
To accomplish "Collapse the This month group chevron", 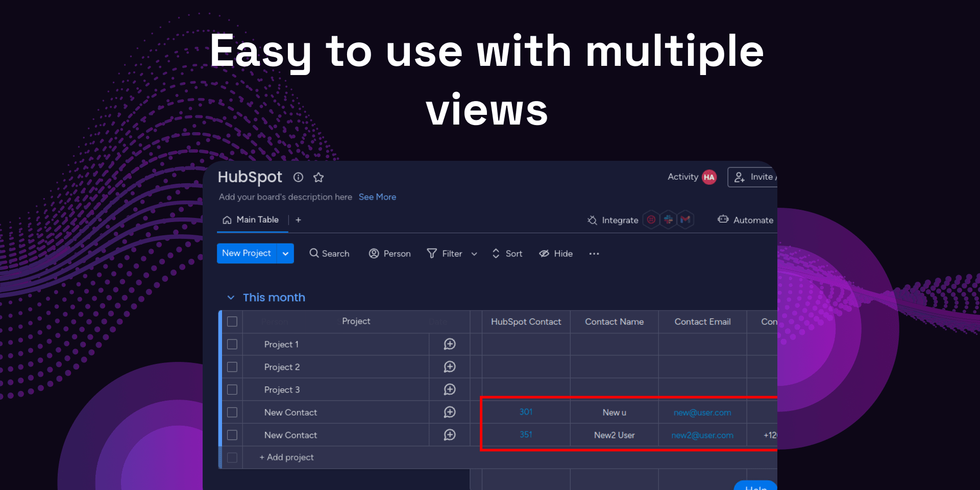I will [x=231, y=298].
